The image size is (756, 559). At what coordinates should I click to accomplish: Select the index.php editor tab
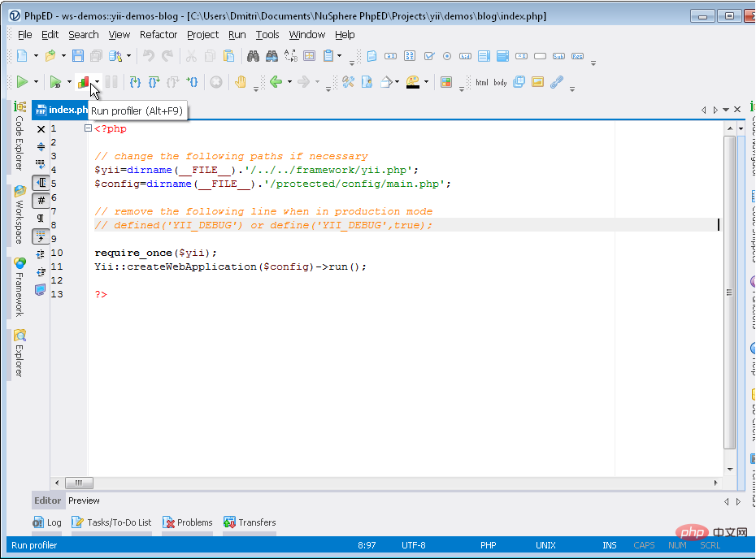61,110
